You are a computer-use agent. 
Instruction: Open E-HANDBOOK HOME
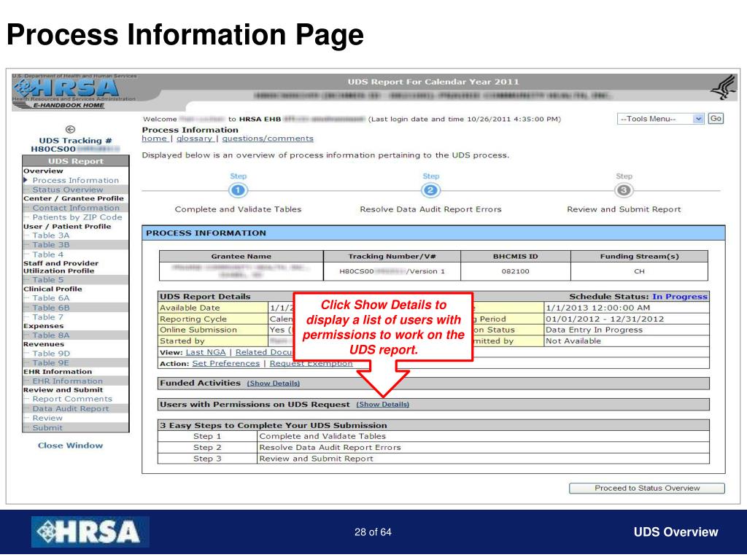[x=69, y=105]
